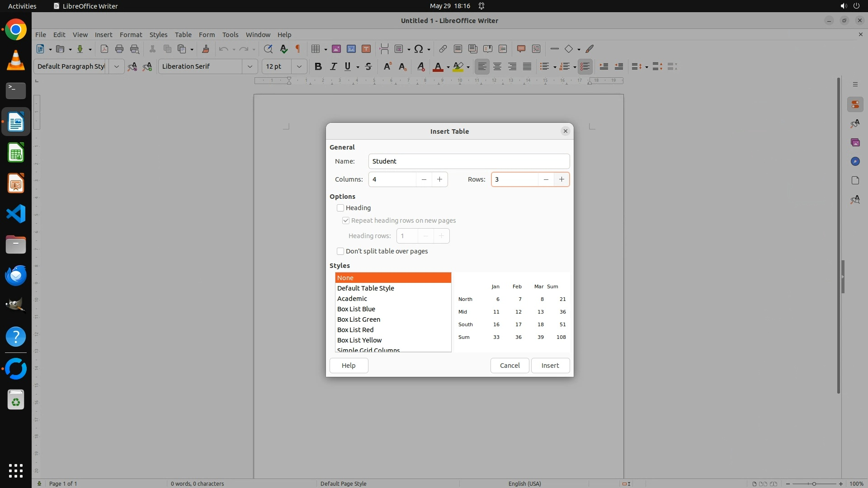Check Don't split table over pages

tap(340, 251)
